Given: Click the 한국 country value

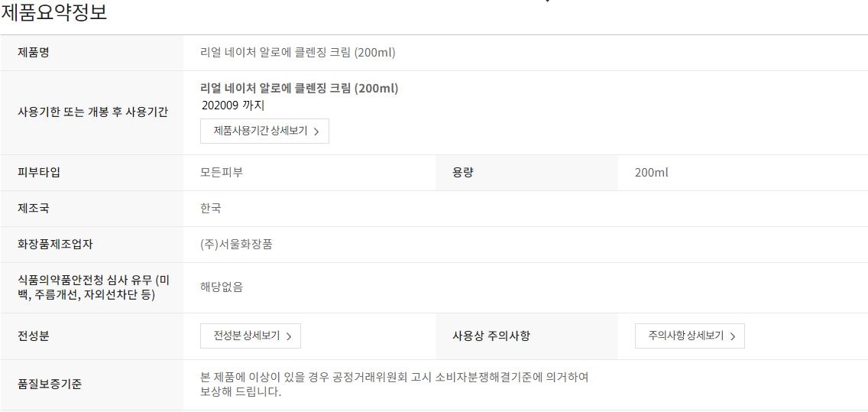Looking at the screenshot, I should coord(211,208).
